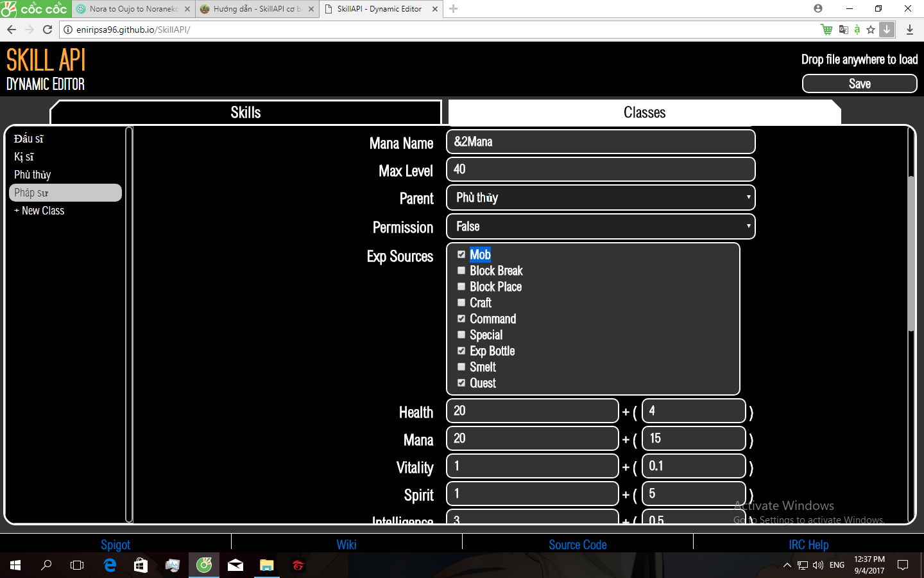Launch Microsoft Edge from the taskbar
Viewport: 924px width, 578px height.
point(110,565)
